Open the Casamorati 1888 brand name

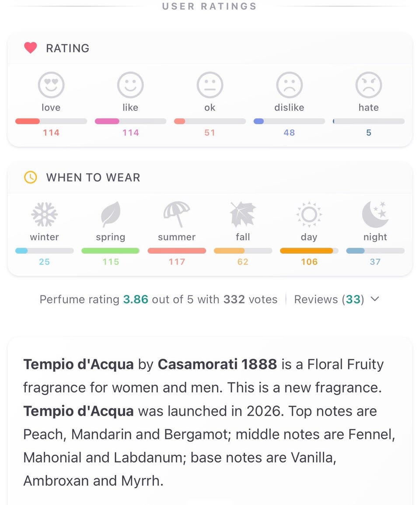pyautogui.click(x=217, y=364)
